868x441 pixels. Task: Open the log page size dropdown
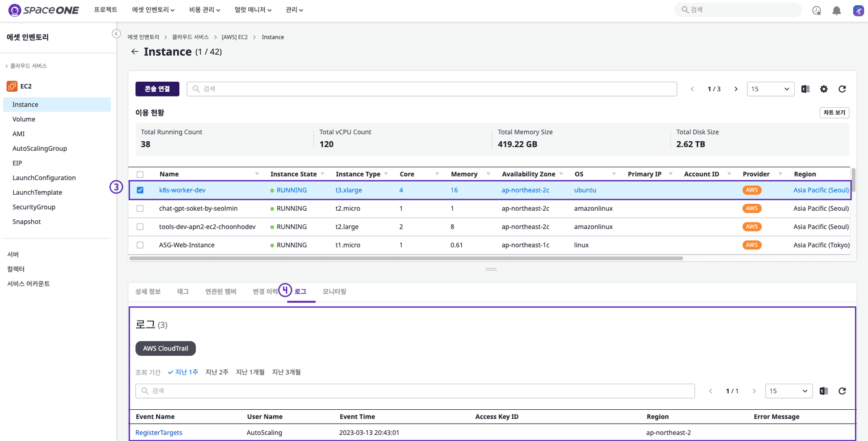789,391
